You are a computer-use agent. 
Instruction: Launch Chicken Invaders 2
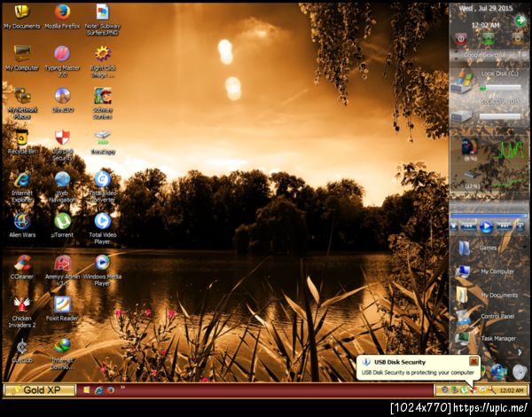(22, 312)
